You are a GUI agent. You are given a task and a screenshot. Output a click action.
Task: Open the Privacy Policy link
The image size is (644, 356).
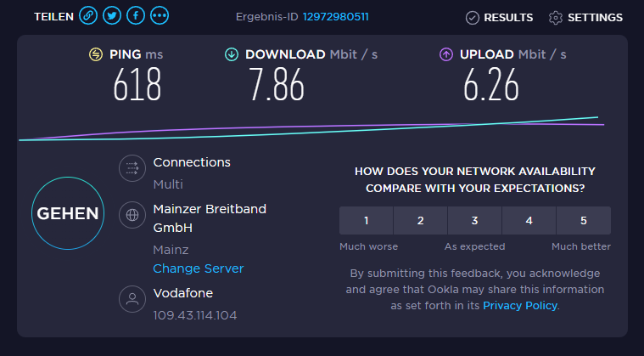(x=520, y=305)
